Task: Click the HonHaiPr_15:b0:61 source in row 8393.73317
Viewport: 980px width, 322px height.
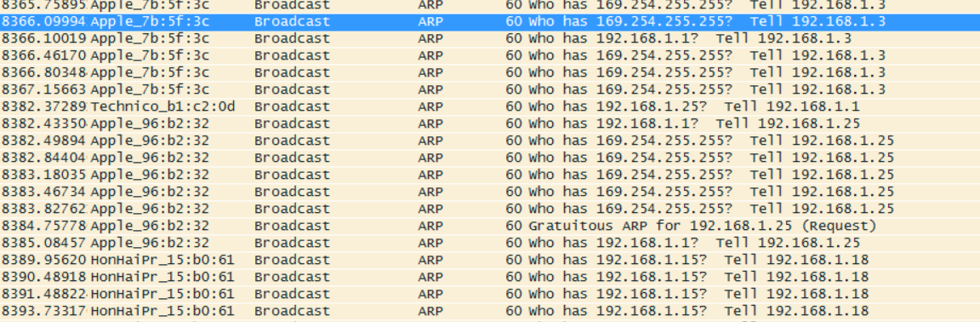Action: coord(162,311)
